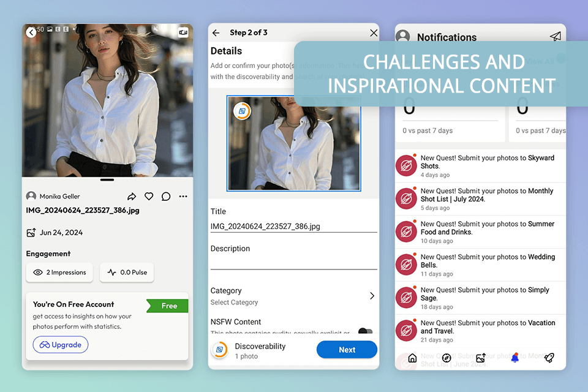Image resolution: width=588 pixels, height=392 pixels.
Task: Open the Vacation and Travel quest notification
Action: (x=480, y=331)
